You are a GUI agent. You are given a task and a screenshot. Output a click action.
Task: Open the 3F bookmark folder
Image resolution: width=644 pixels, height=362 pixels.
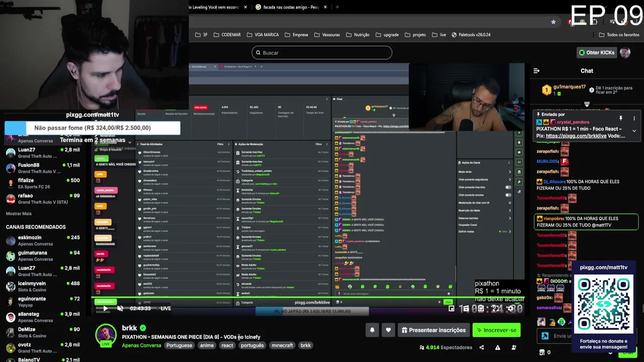[x=201, y=35]
